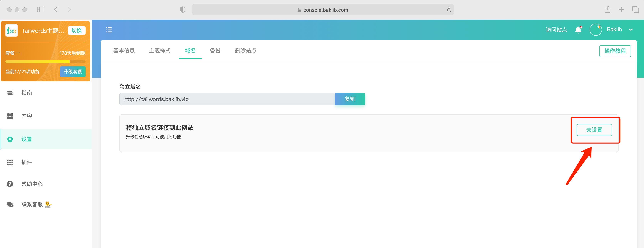The height and width of the screenshot is (248, 644).
Task: Click the 设置 gear icon
Action: [10, 139]
